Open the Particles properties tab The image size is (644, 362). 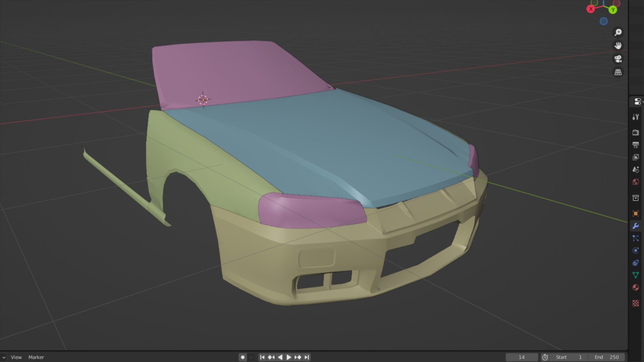[x=636, y=238]
